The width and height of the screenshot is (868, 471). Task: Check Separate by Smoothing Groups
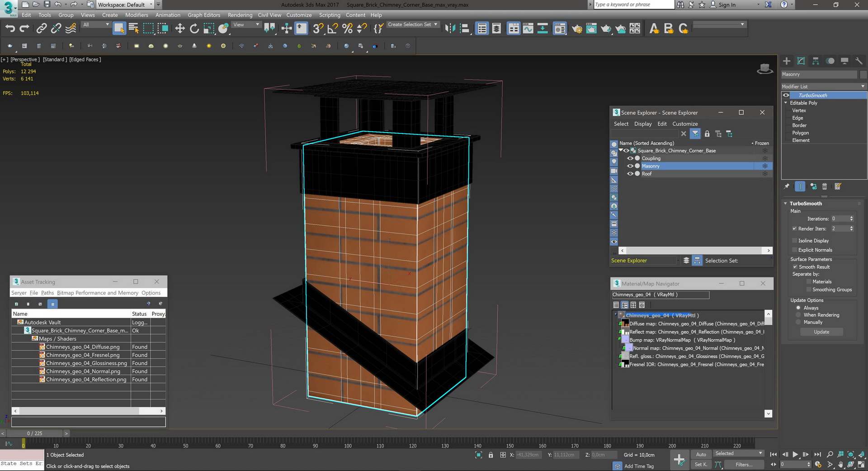[809, 290]
